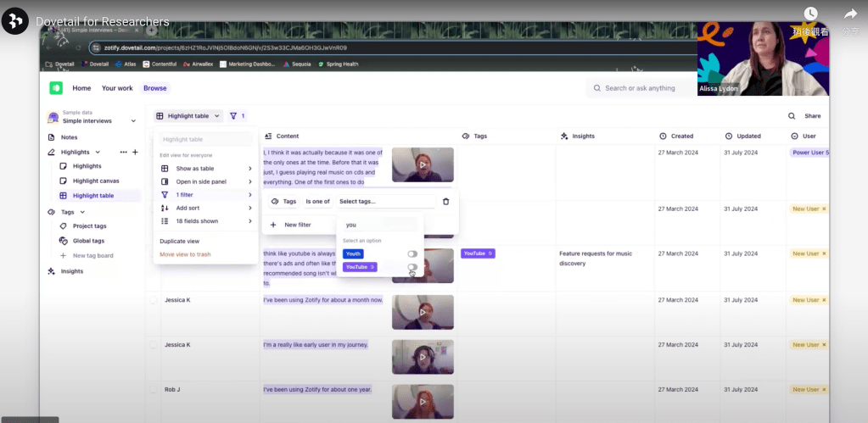Expand the 'Open in side panel' submenu
The height and width of the screenshot is (423, 868).
[206, 181]
